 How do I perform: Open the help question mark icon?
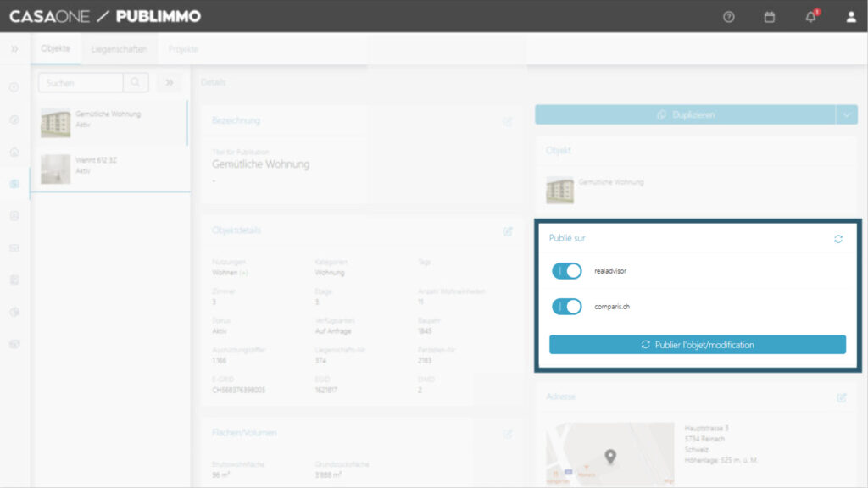pos(729,17)
